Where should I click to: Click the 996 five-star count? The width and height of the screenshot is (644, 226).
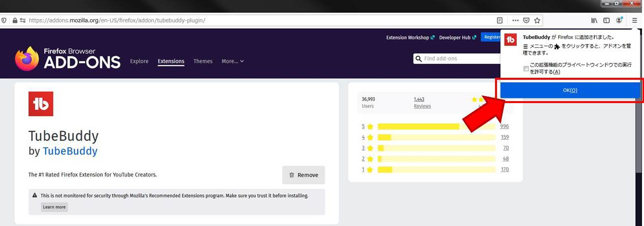(504, 126)
